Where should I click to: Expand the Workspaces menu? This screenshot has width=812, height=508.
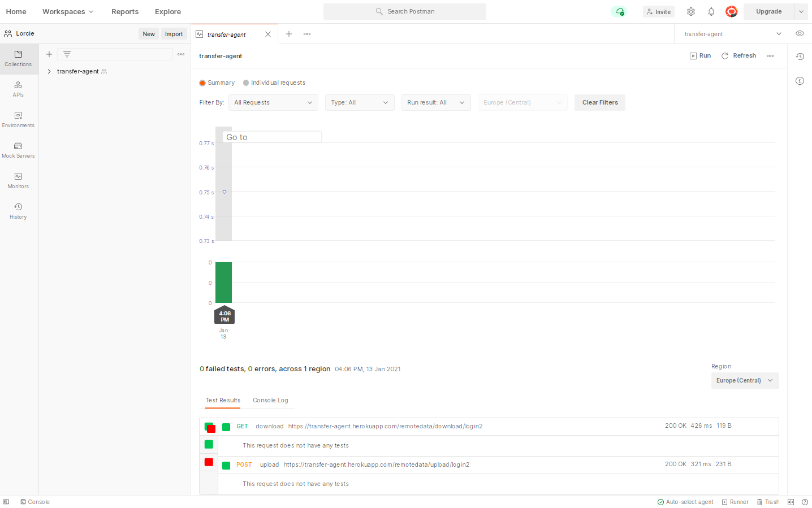68,12
